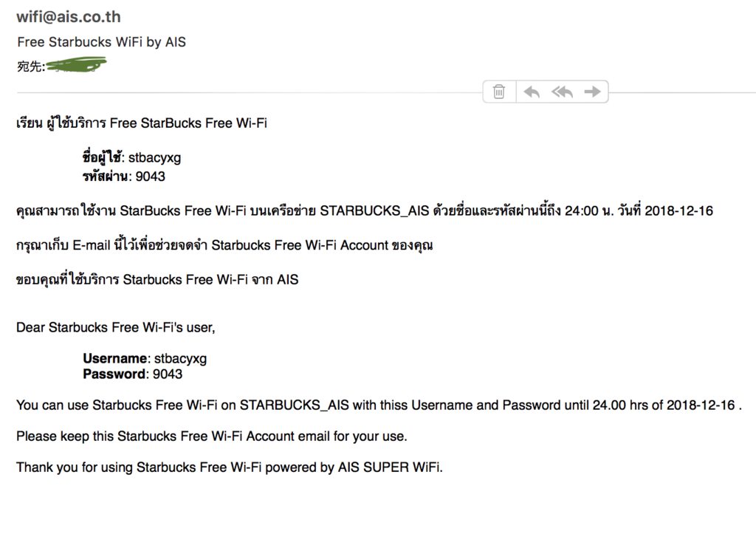756x534 pixels.
Task: Click the 'Dear Starbucks Free Wi-Fi's user' greeting
Action: pos(116,327)
